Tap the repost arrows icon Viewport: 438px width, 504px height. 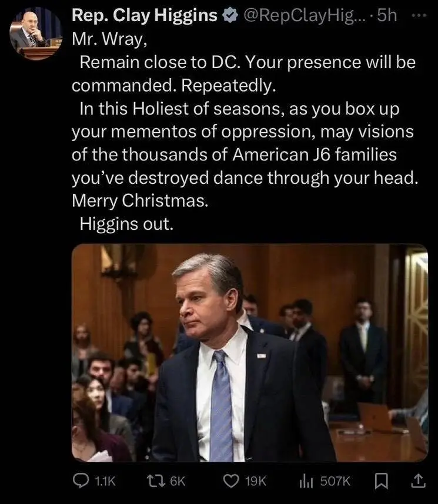coord(155,481)
